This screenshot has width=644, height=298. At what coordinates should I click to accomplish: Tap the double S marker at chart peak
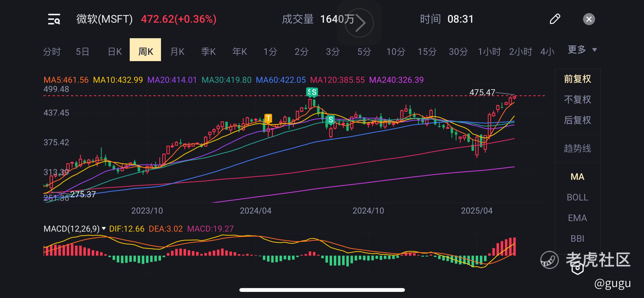coord(312,92)
